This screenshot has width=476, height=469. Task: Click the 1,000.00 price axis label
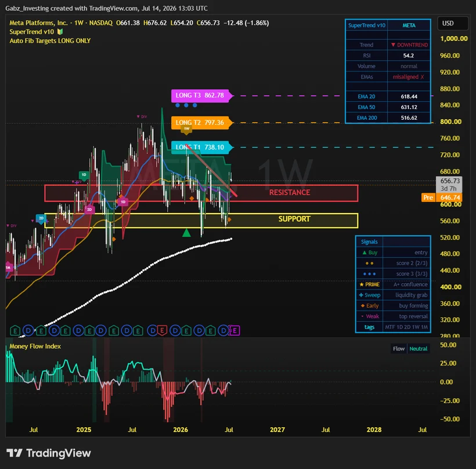tap(454, 38)
